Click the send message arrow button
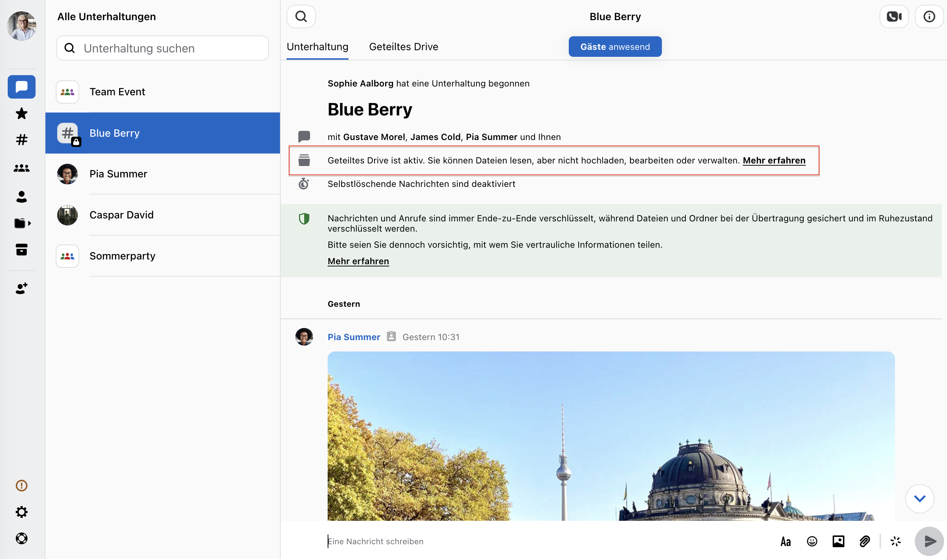This screenshot has height=560, width=947. 929,542
